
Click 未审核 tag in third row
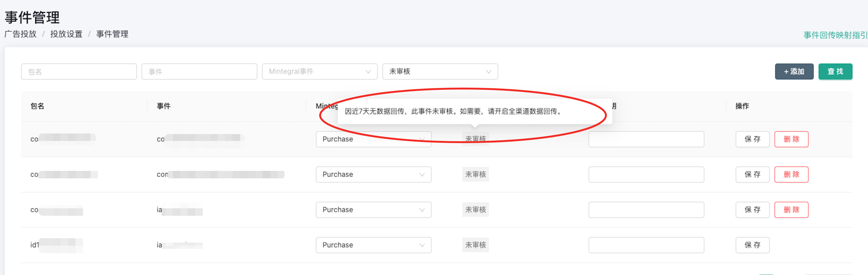[x=475, y=210]
